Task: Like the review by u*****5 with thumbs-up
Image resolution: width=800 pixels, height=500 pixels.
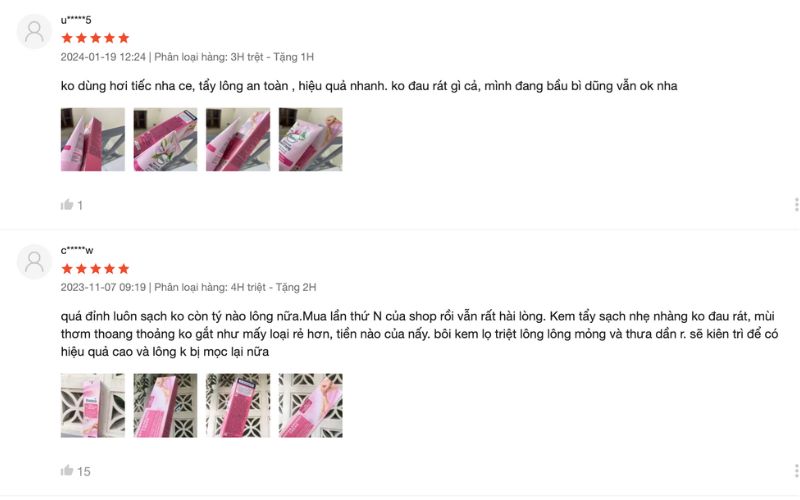Action: pos(67,205)
